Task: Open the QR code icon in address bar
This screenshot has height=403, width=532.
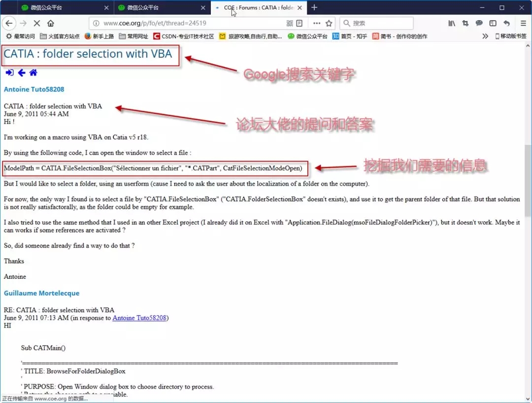Action: pos(290,23)
